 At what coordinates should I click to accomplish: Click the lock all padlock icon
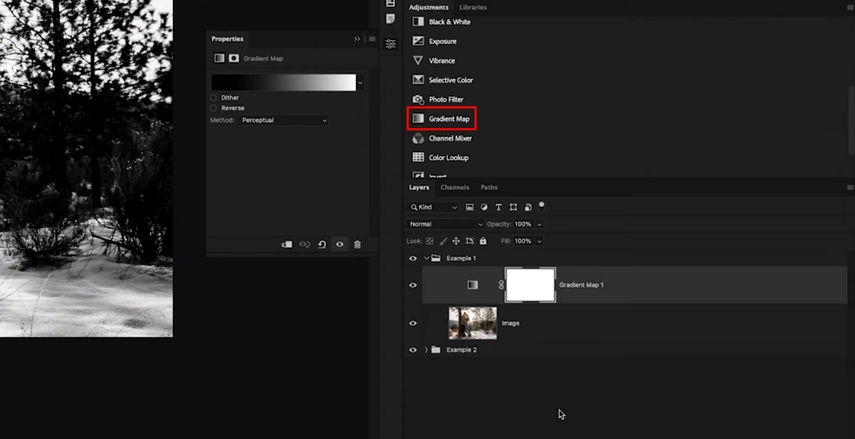pos(483,241)
